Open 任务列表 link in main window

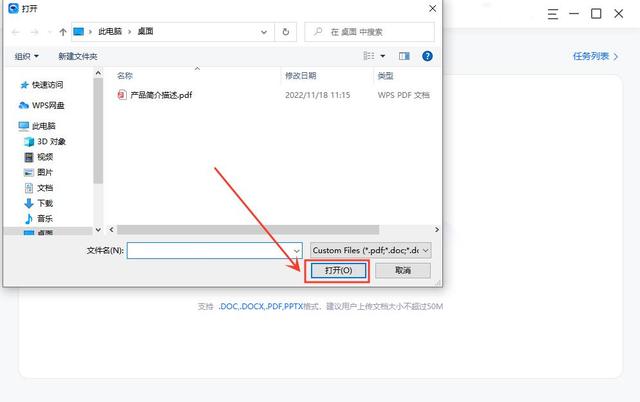(x=595, y=56)
